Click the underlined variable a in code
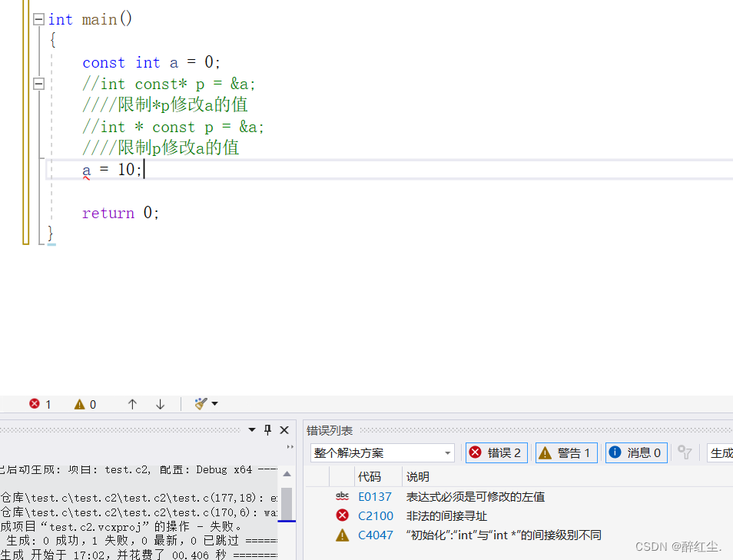This screenshot has width=733, height=560. [87, 170]
